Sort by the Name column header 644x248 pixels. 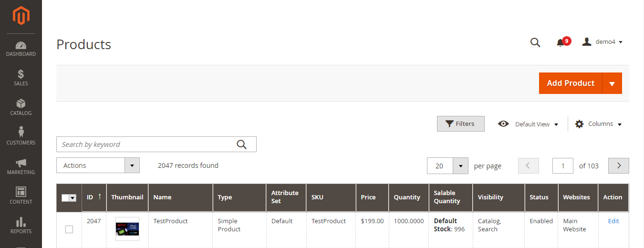coord(180,197)
